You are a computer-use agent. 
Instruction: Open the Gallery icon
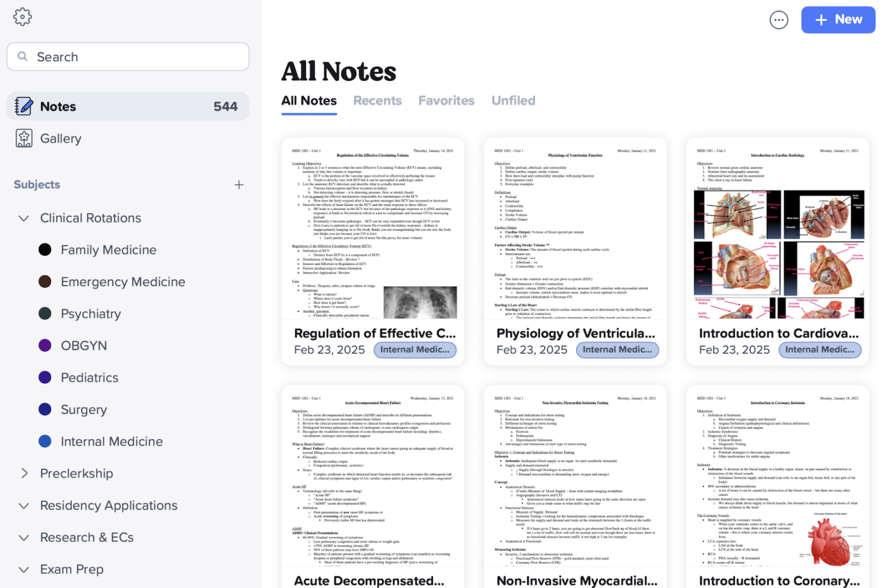point(24,138)
